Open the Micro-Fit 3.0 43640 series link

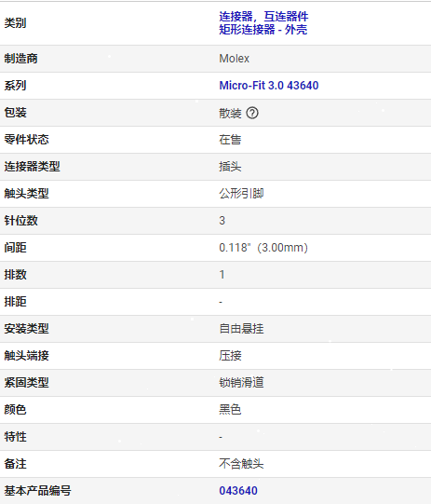(x=269, y=86)
